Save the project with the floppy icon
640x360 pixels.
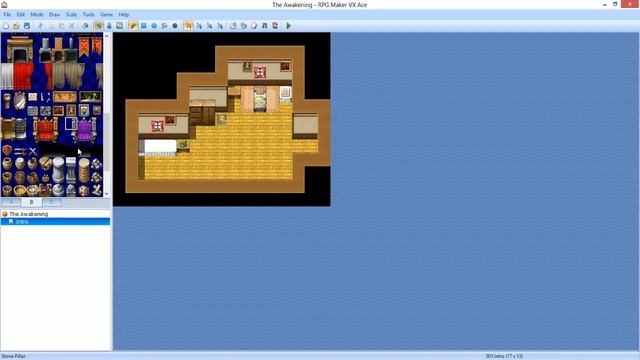tap(27, 26)
